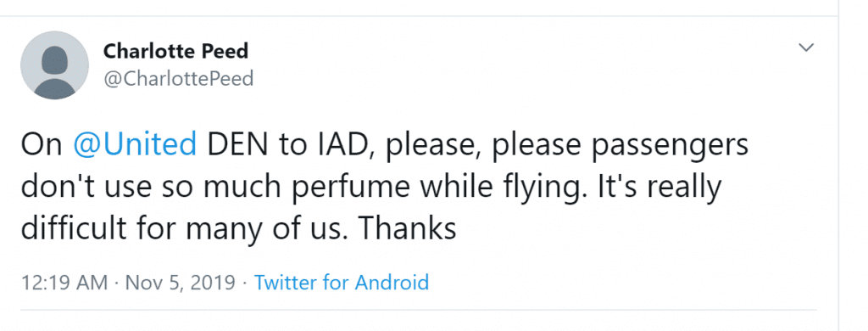
Task: Click the word On starting the tweet
Action: pyautogui.click(x=42, y=144)
